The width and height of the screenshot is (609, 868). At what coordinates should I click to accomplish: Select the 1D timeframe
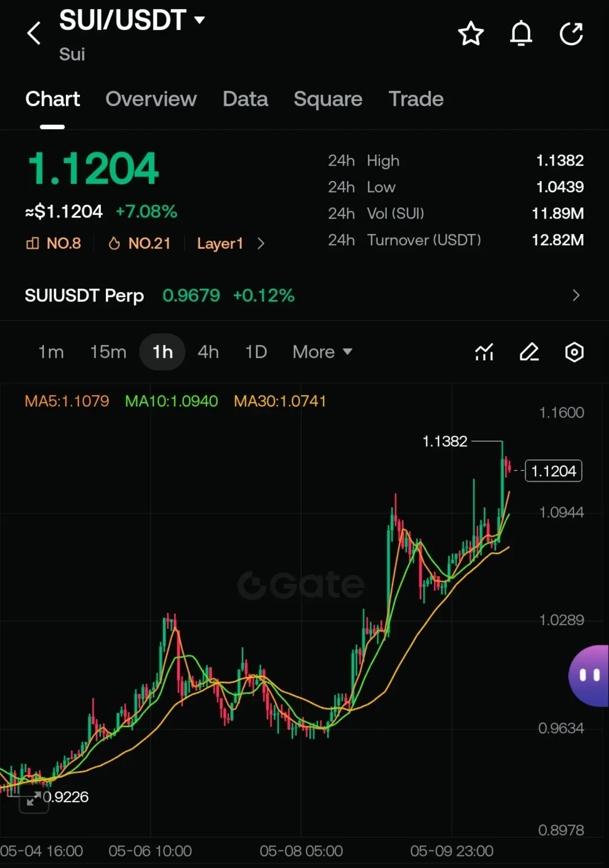pos(256,352)
